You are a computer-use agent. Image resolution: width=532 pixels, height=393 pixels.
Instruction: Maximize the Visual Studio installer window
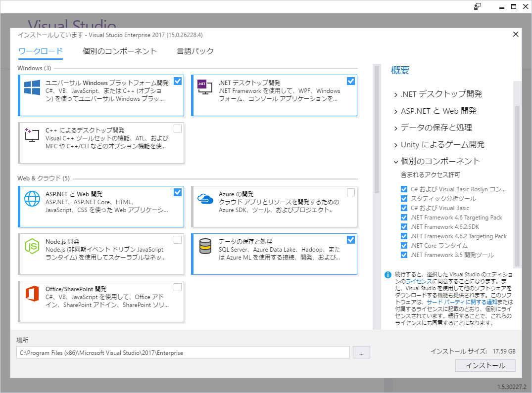tap(514, 7)
